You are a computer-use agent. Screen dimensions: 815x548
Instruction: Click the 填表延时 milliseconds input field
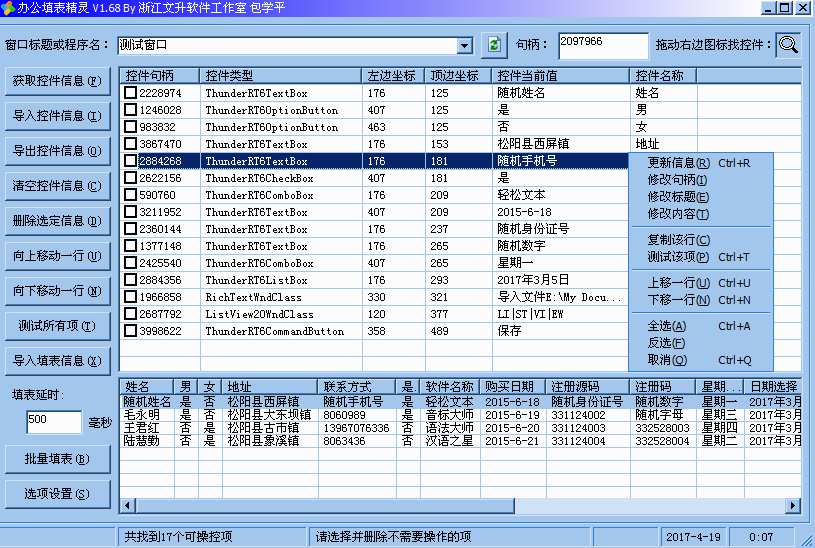[x=54, y=422]
